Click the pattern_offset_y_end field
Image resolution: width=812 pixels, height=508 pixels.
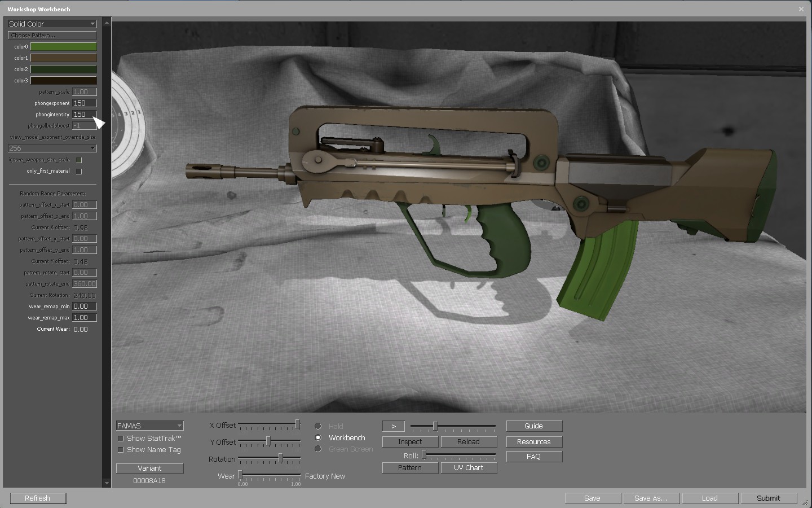tap(85, 249)
